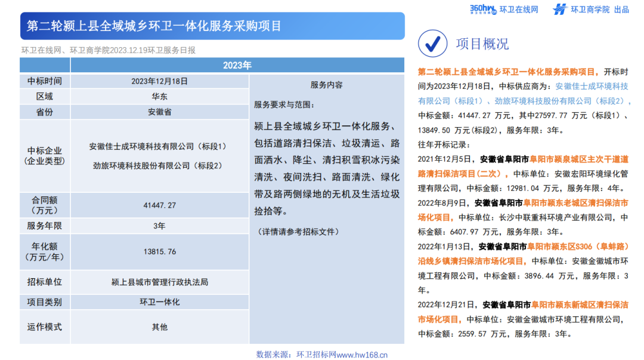Select 安徽佳士成环境科技有限公司（标段1） in table
The width and height of the screenshot is (644, 360).
point(159,146)
